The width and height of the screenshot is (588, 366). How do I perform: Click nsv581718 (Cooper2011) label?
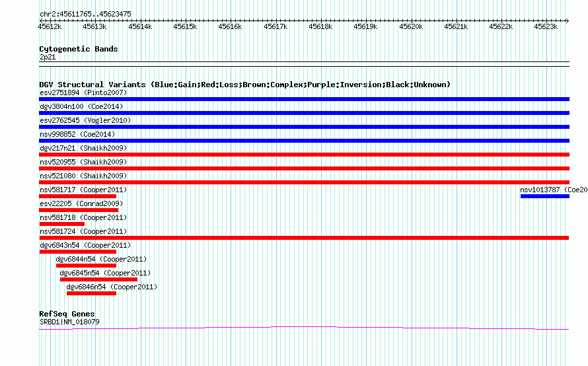[83, 217]
